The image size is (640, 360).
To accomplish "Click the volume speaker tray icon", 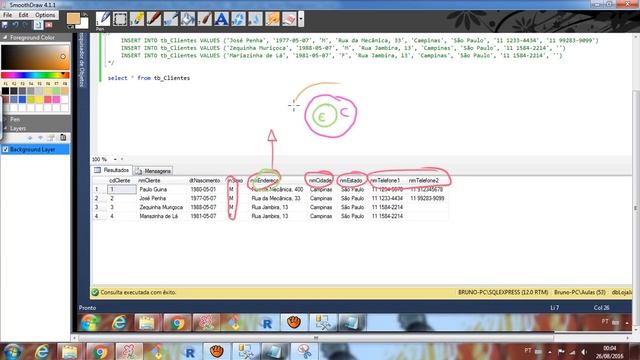I will pos(584,352).
